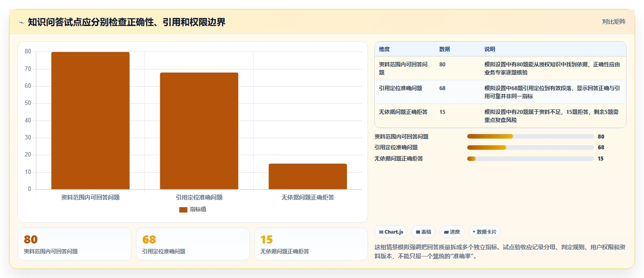The height and width of the screenshot is (278, 644).
Task: Click the 资料范围内可回答问题 bar in chart
Action: tap(90, 121)
